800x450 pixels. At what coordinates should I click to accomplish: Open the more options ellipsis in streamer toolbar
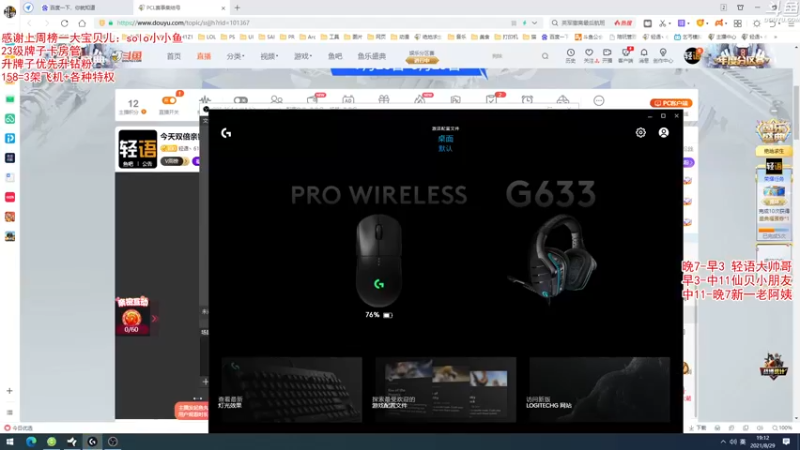598,101
